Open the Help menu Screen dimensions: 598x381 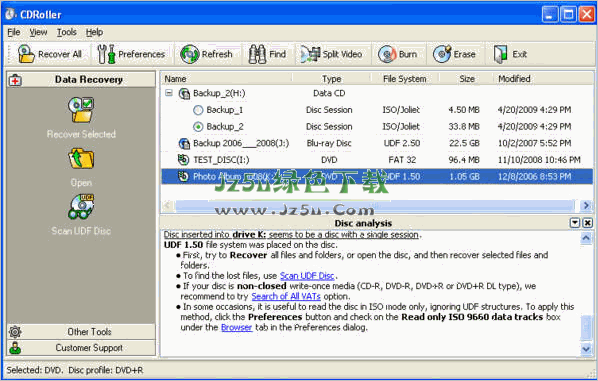tap(94, 32)
